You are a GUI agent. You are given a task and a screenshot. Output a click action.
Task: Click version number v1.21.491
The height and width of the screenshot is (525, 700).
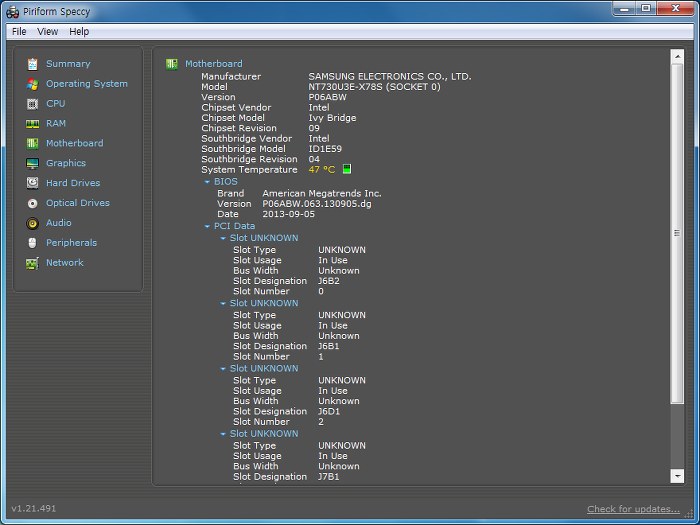[34, 508]
